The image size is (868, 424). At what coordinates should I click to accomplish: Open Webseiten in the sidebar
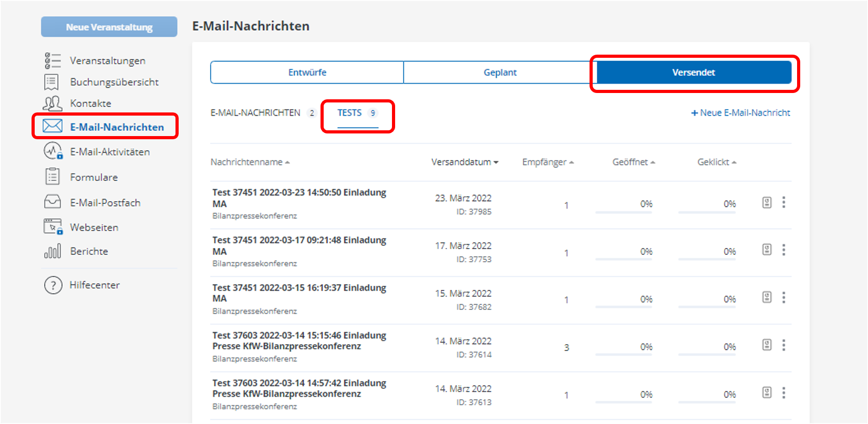point(94,227)
